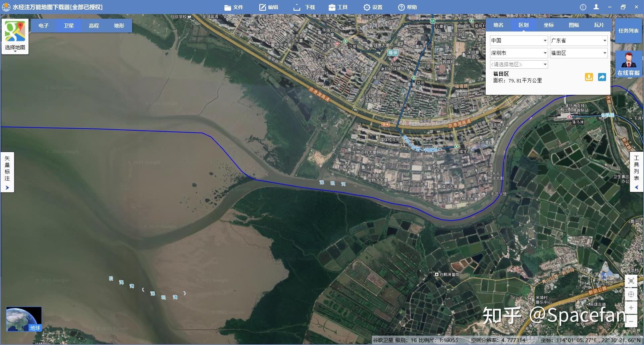Open the 下载 menu

pyautogui.click(x=304, y=7)
